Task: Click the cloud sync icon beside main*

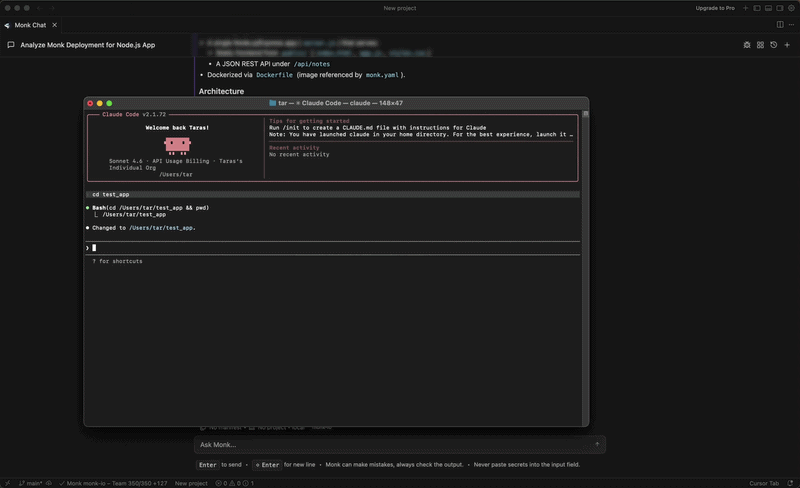Action: [x=49, y=483]
